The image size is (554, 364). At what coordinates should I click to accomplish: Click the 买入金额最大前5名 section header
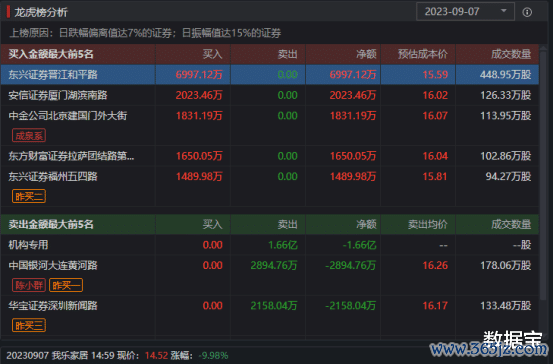[x=51, y=54]
